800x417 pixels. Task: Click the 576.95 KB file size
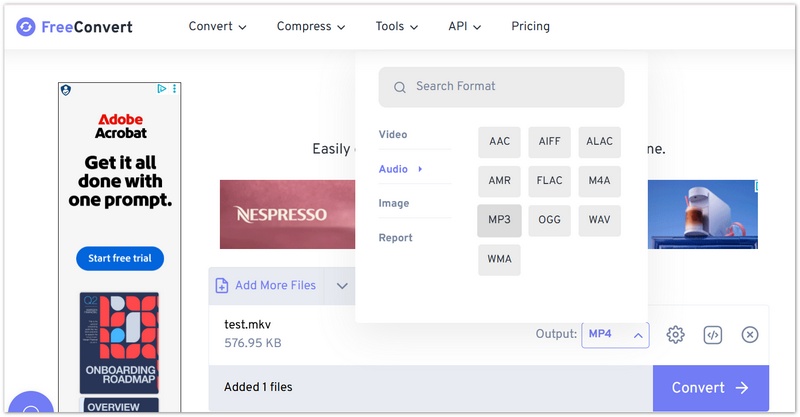tap(253, 343)
